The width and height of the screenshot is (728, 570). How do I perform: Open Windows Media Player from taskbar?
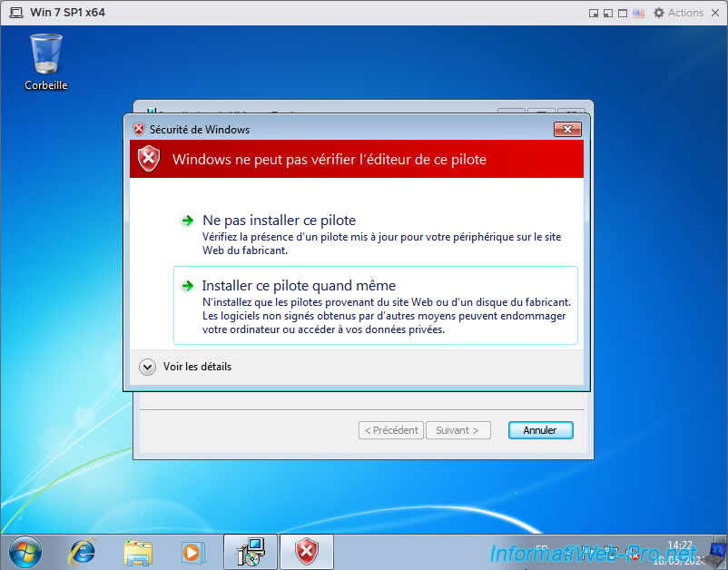(x=192, y=551)
